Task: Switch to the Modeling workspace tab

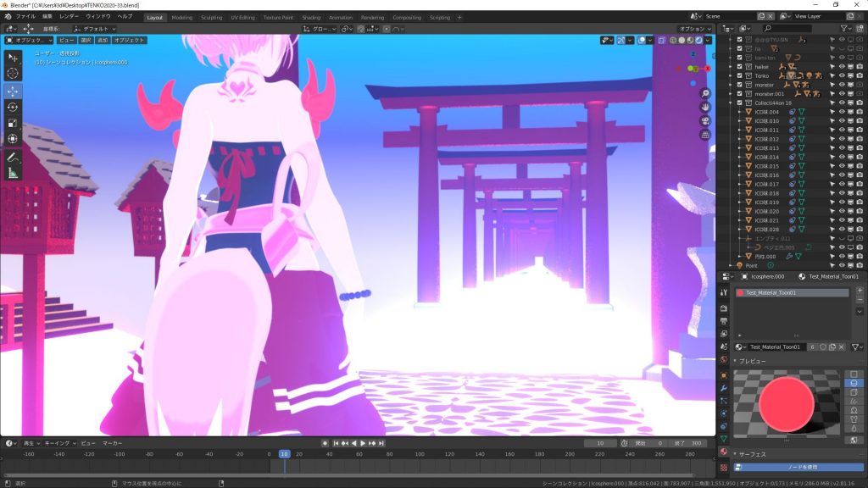Action: click(182, 17)
